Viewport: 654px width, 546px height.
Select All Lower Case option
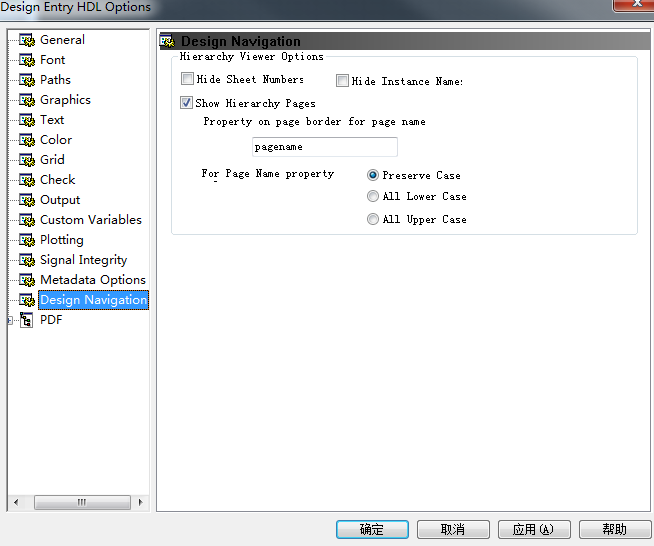coord(372,196)
